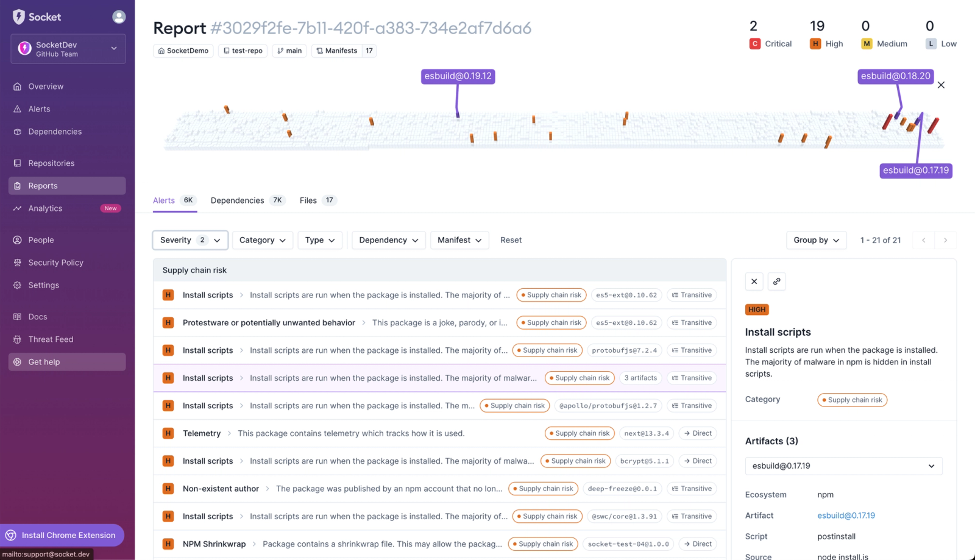The width and height of the screenshot is (975, 560).
Task: Click the esbuild@0.18.20 graph label
Action: (895, 76)
